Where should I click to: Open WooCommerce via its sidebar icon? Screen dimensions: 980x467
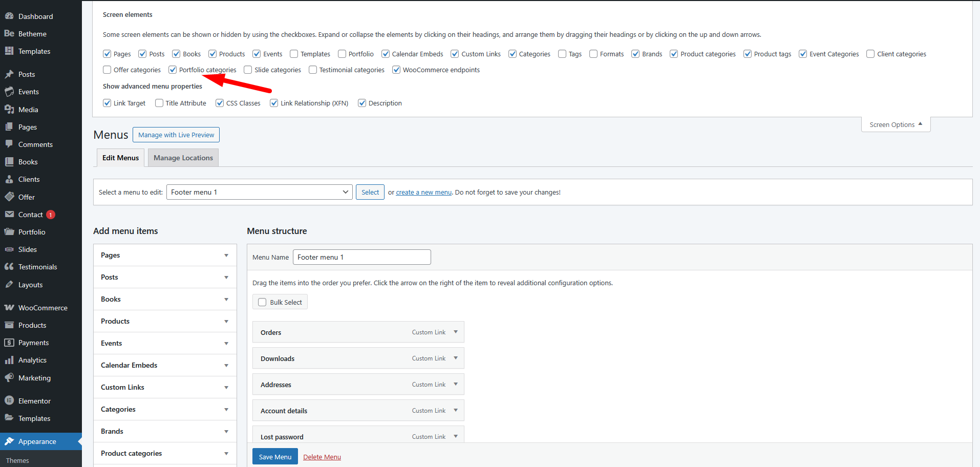click(x=9, y=308)
